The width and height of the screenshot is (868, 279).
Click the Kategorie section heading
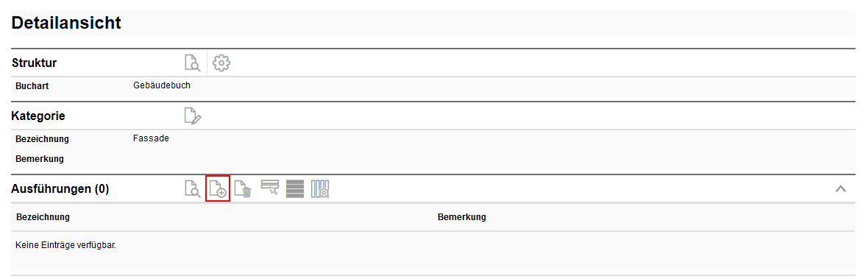click(x=38, y=116)
